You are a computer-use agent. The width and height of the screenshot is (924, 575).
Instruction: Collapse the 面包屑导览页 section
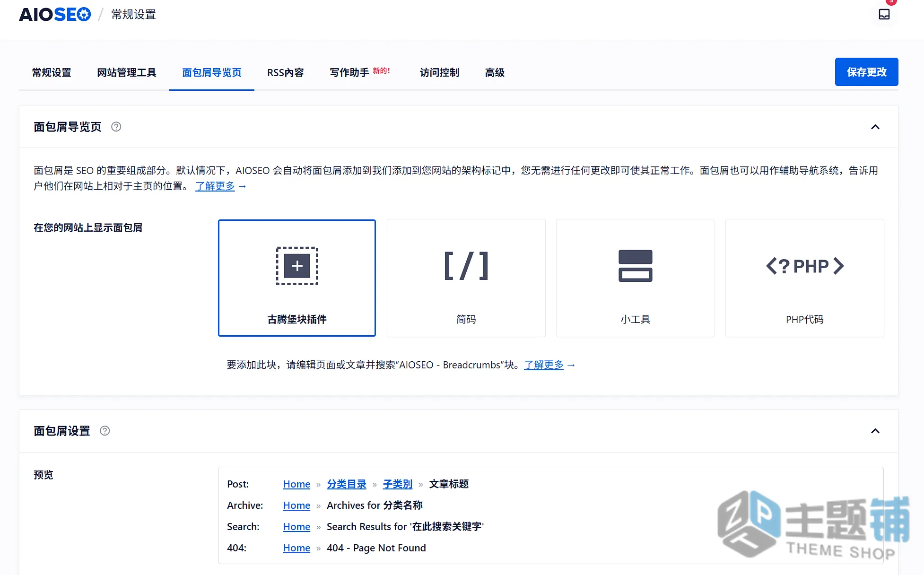[x=875, y=127]
